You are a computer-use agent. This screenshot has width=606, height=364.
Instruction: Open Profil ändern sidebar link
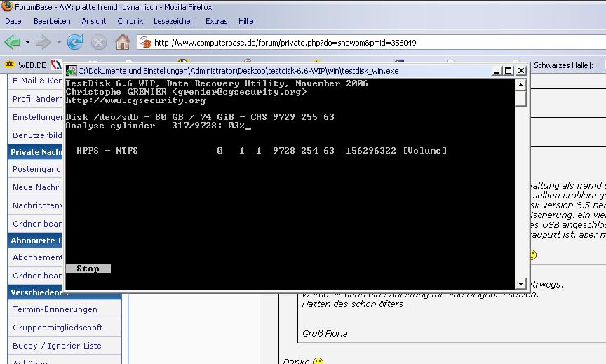pos(36,99)
